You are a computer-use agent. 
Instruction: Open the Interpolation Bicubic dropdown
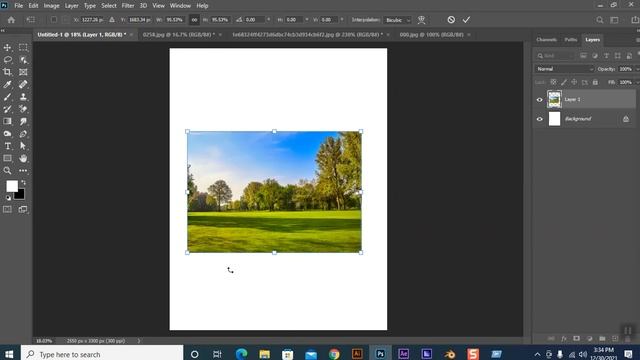pos(398,20)
